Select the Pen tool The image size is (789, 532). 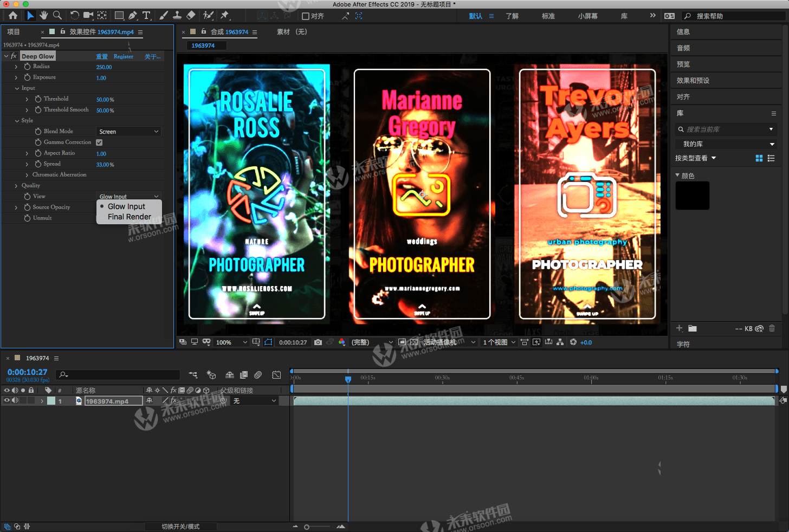point(133,16)
